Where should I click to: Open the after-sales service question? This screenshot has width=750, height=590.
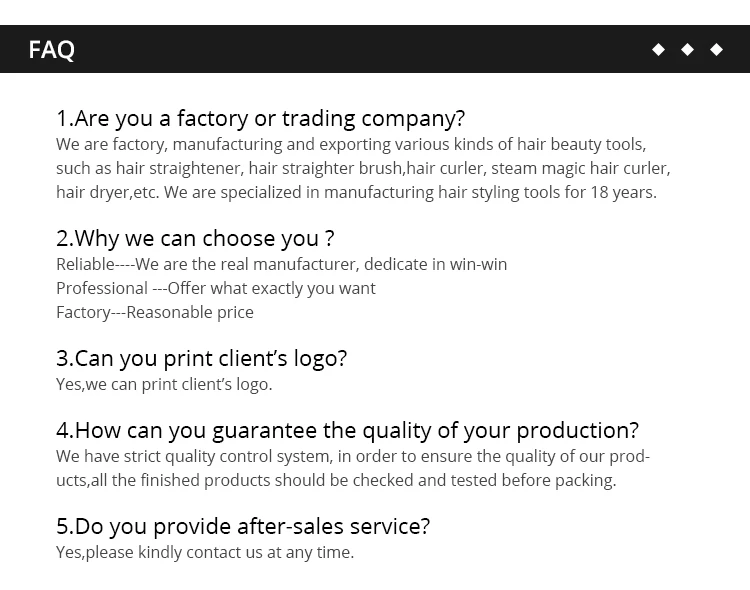[x=243, y=526]
